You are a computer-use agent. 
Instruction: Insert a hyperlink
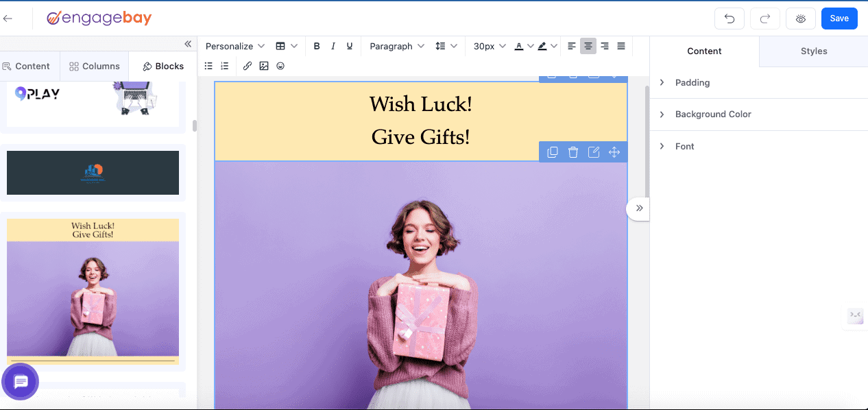[x=248, y=67]
